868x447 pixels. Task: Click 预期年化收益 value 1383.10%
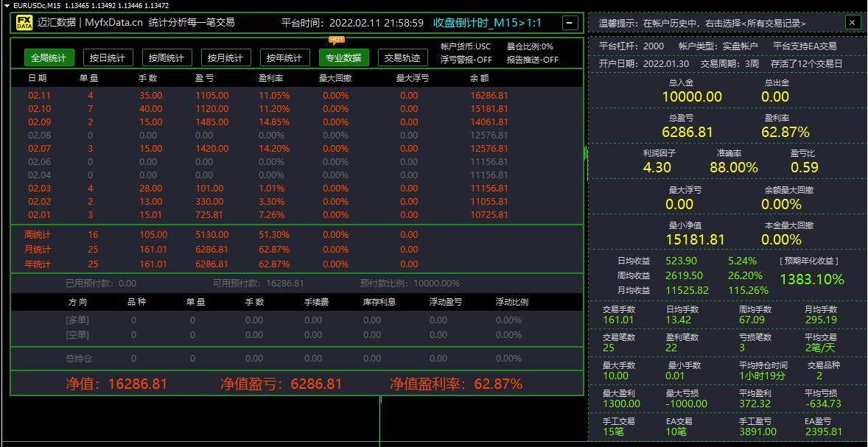[812, 279]
